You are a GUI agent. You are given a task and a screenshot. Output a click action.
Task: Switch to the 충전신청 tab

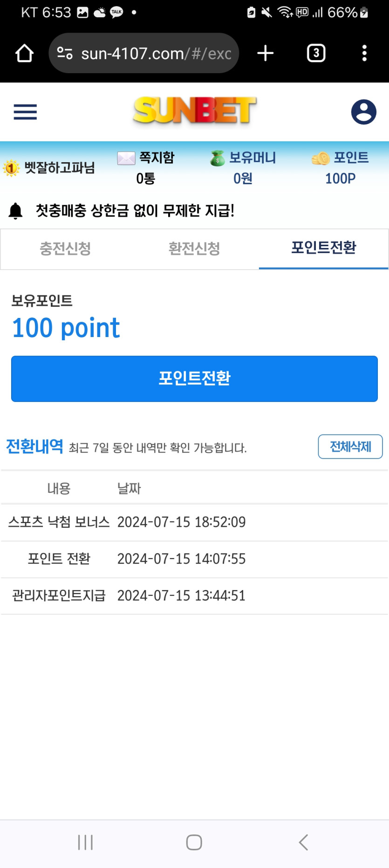pyautogui.click(x=65, y=248)
